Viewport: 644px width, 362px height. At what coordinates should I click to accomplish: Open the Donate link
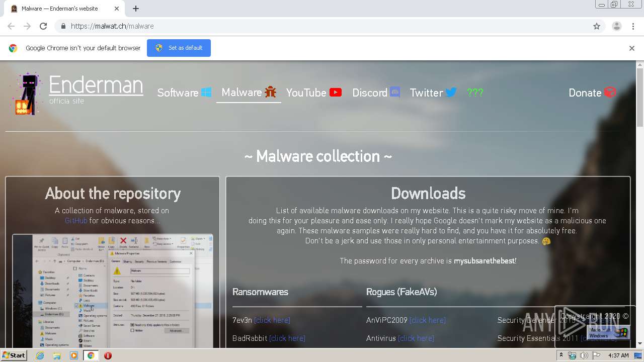pyautogui.click(x=592, y=93)
